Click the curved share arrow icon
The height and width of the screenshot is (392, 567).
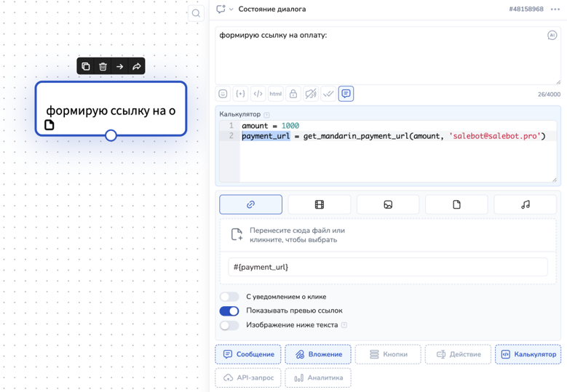click(137, 66)
